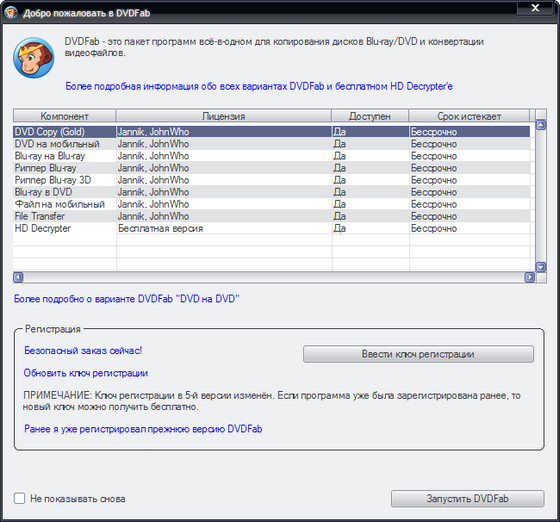The image size is (560, 522).
Task: Open link about previously registered DVDFab version
Action: (143, 429)
